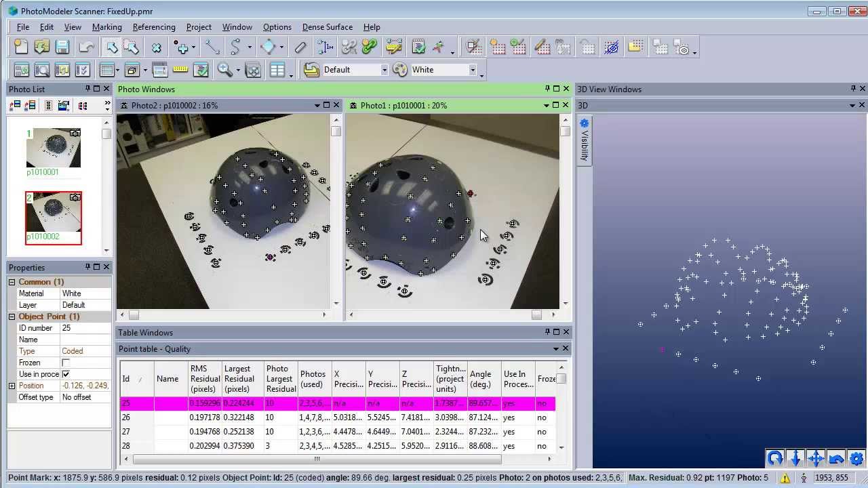Viewport: 868px width, 488px height.
Task: Open the Default layer dropdown
Action: [384, 70]
